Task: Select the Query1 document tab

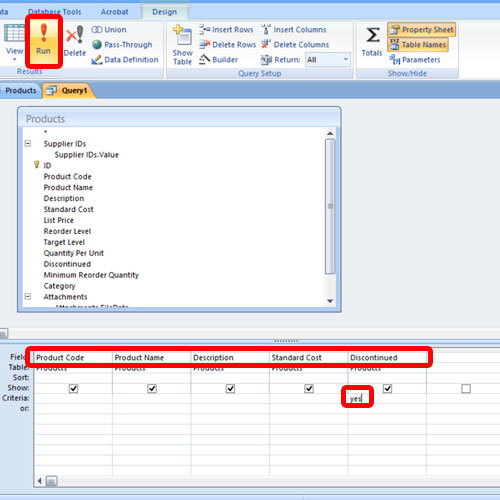Action: pos(68,91)
